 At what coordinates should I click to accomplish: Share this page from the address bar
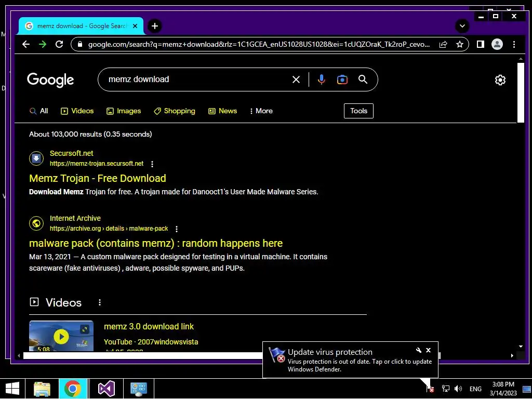tap(443, 45)
